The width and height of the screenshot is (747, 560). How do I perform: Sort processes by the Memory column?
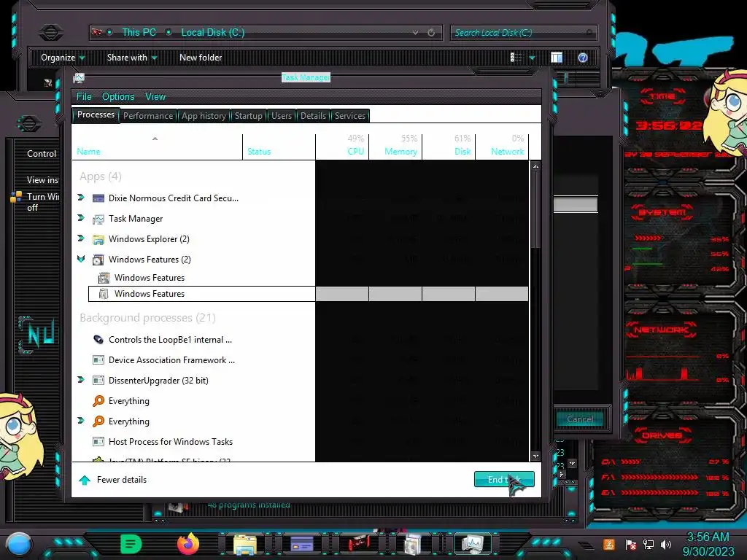pos(396,145)
